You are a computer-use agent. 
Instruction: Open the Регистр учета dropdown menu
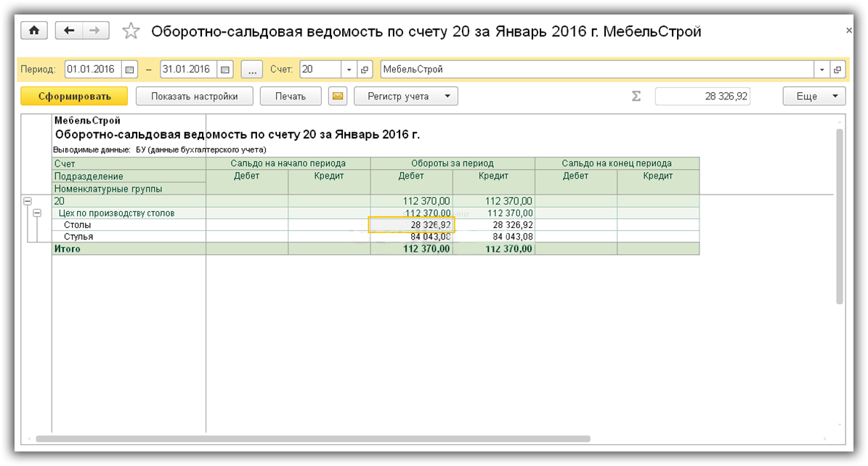tap(405, 97)
